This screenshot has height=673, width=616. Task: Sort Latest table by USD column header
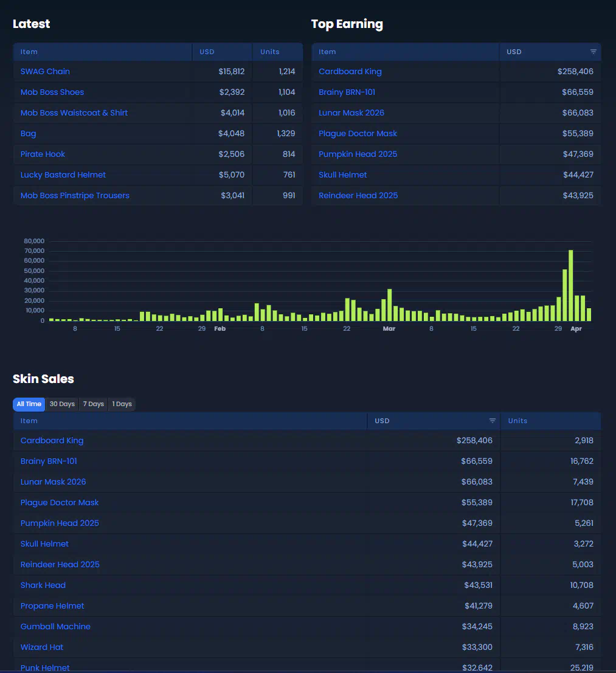pyautogui.click(x=207, y=52)
